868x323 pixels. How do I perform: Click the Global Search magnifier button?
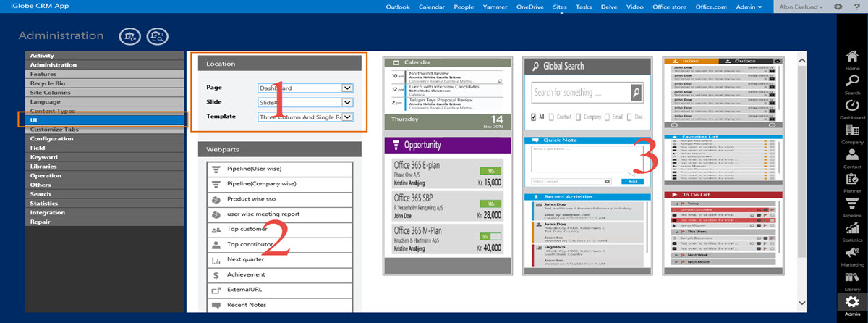(635, 93)
